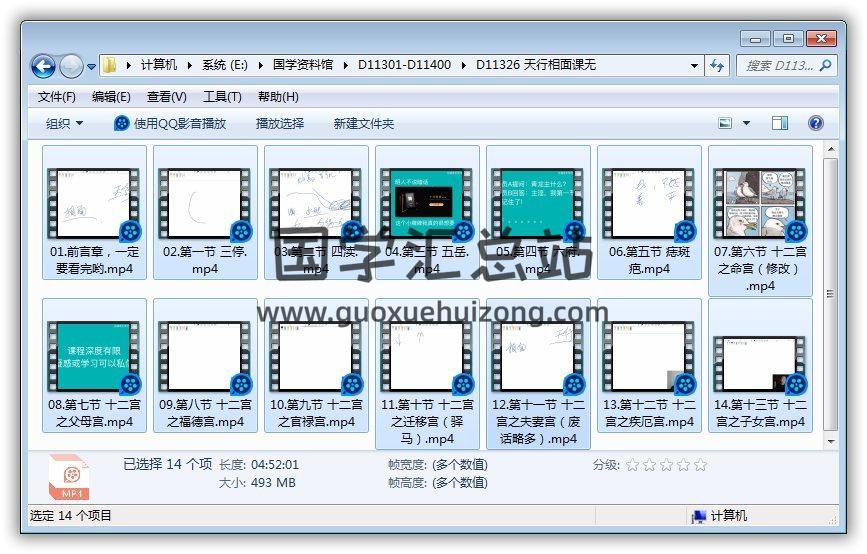Open the 文件(F) menu
This screenshot has width=867, height=554.
click(x=56, y=97)
